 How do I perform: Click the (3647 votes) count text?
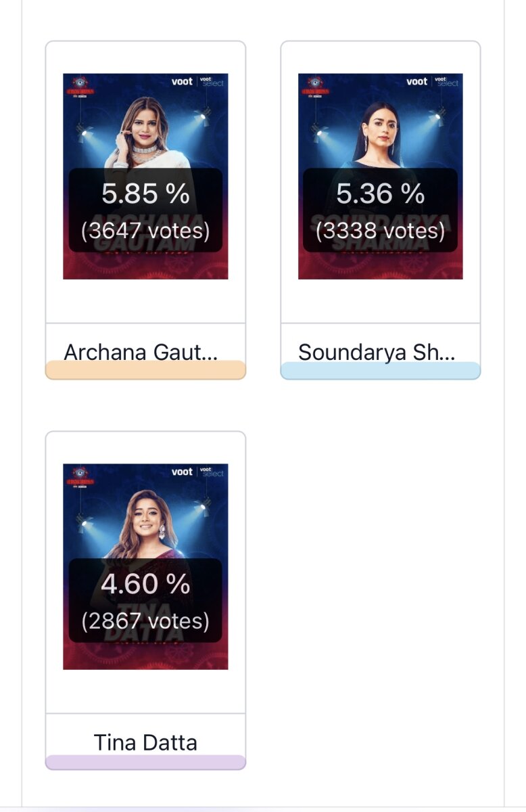click(x=145, y=231)
